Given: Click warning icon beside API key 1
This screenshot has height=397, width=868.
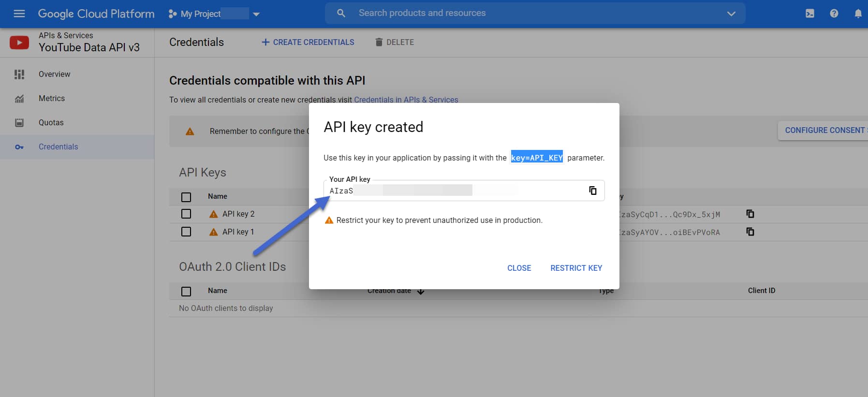Looking at the screenshot, I should (213, 232).
